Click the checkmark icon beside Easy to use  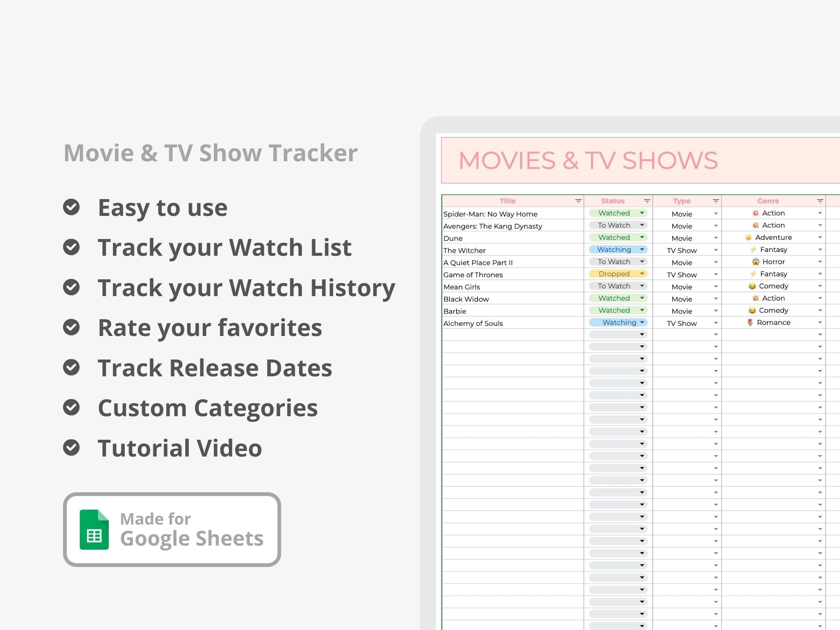pyautogui.click(x=71, y=207)
